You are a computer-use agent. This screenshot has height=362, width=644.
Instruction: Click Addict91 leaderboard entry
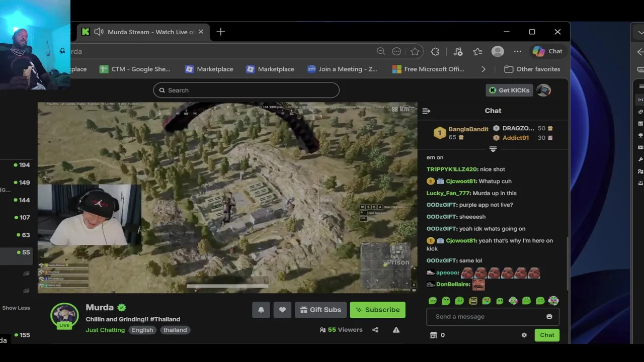523,138
